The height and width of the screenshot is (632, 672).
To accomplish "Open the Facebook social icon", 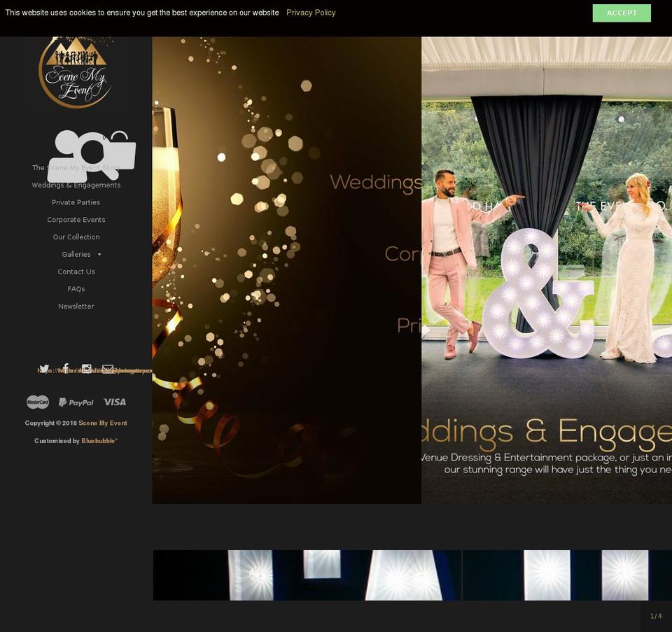I will [x=65, y=368].
